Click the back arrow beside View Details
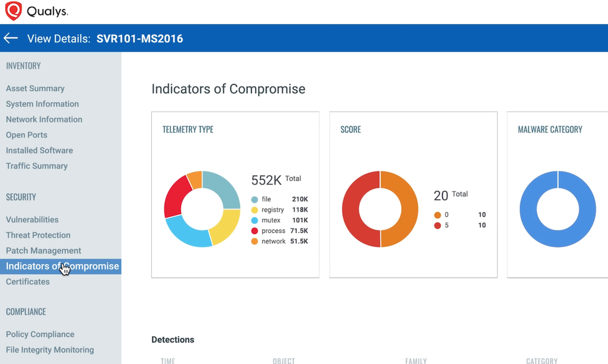Viewport: 608px width, 364px height. (11, 38)
